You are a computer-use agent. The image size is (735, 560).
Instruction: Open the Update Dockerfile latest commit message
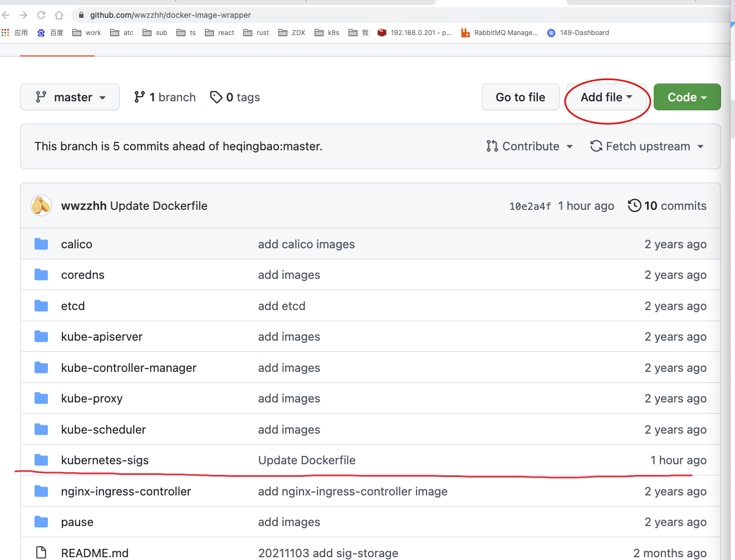coord(159,205)
